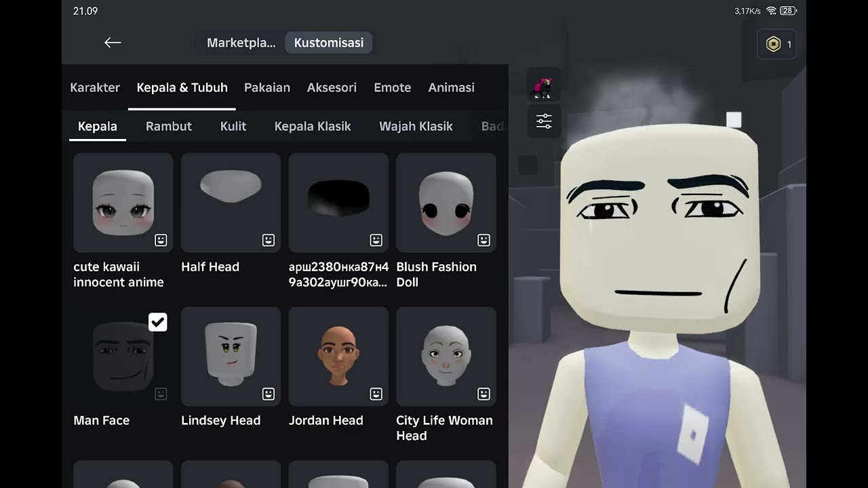
Task: Select the Rambut sub-tab
Action: coord(169,126)
